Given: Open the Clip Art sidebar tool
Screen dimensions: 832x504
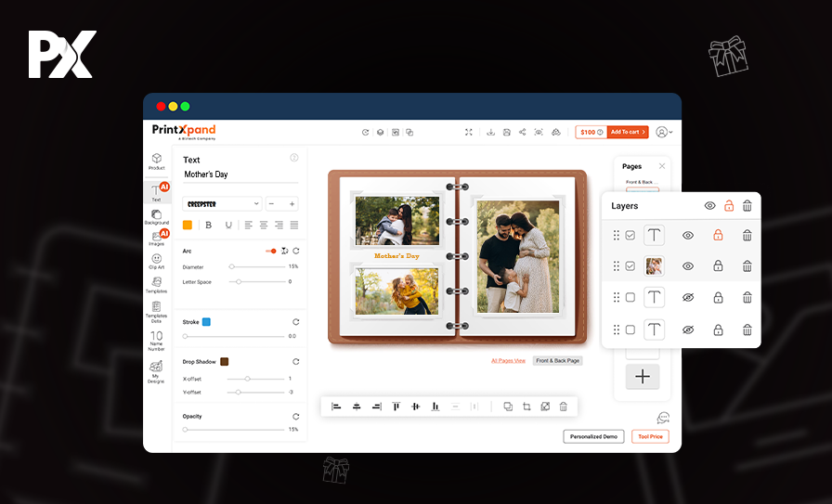Looking at the screenshot, I should click(156, 261).
